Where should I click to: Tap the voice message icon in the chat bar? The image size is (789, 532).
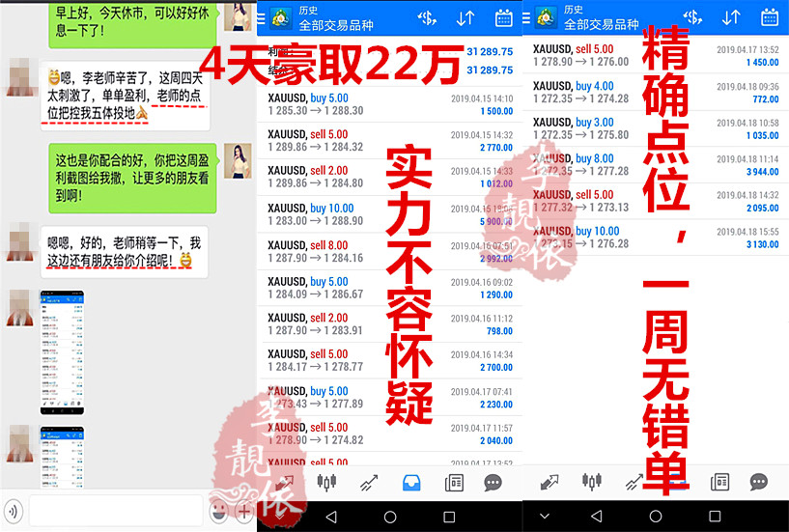click(x=14, y=512)
